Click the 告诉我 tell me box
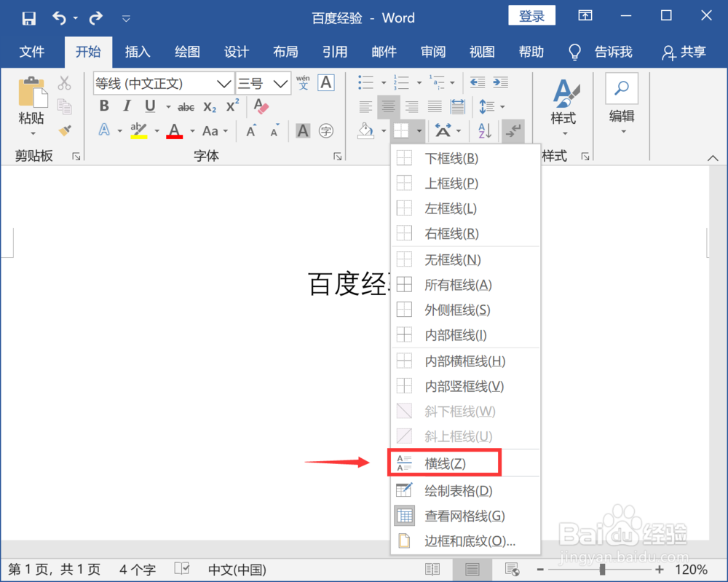 (x=601, y=52)
